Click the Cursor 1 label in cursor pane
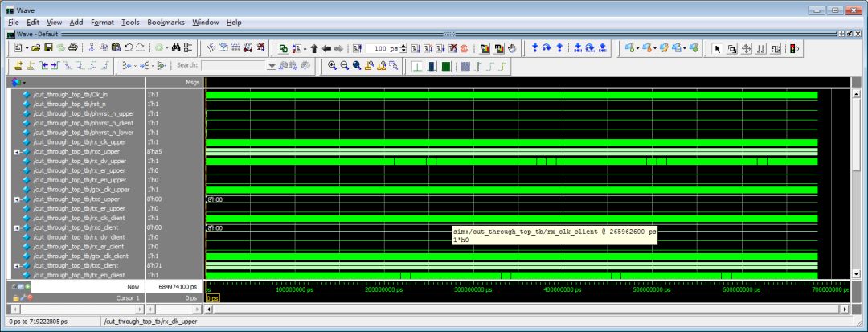Viewport: 868px width, 332px height. [129, 297]
